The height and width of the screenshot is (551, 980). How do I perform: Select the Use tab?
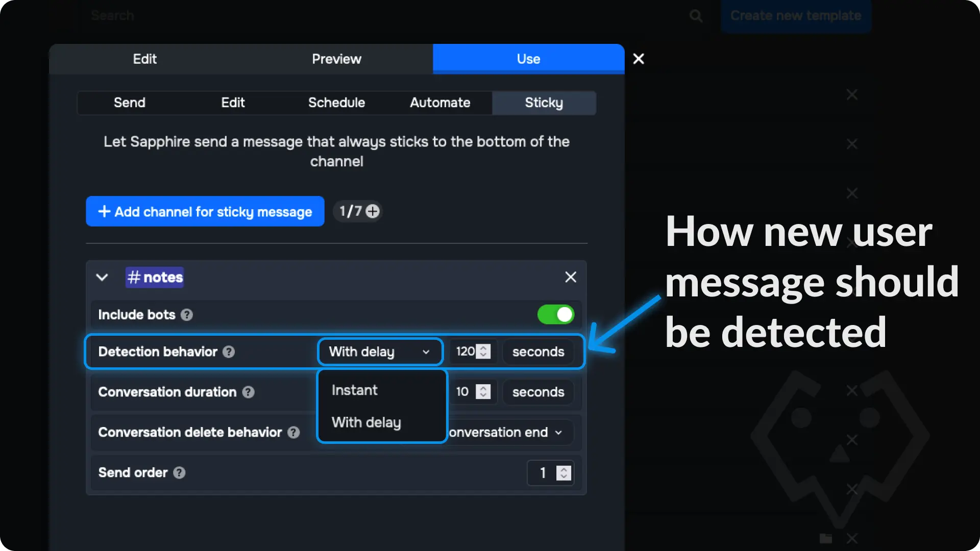coord(528,59)
